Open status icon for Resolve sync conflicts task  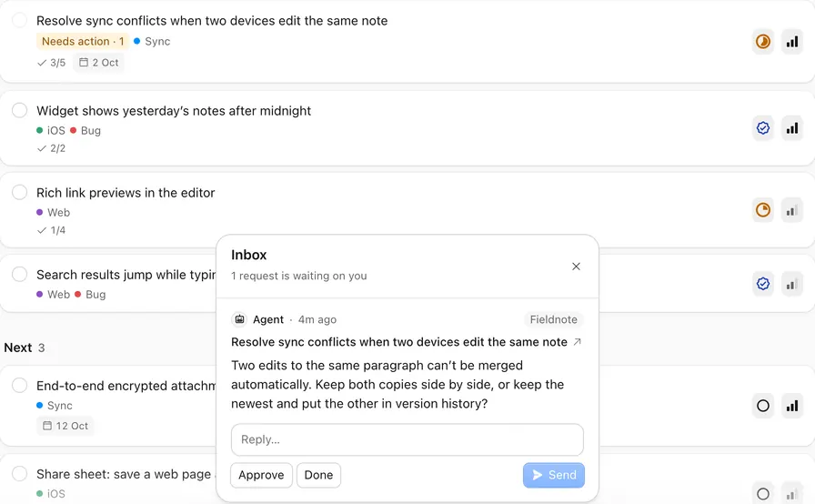(x=762, y=42)
